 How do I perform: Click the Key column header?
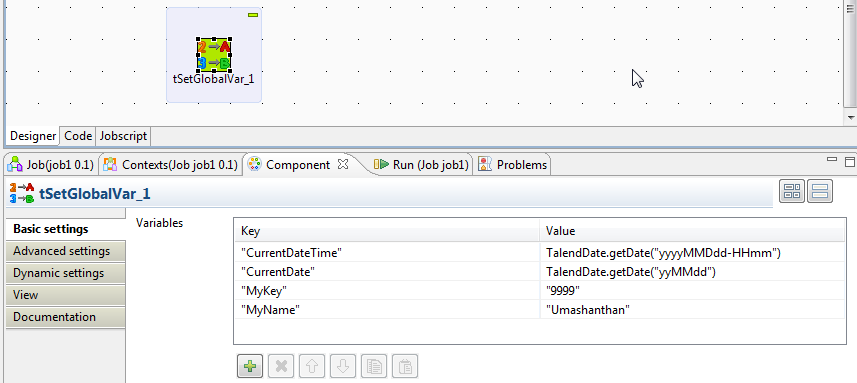point(387,231)
